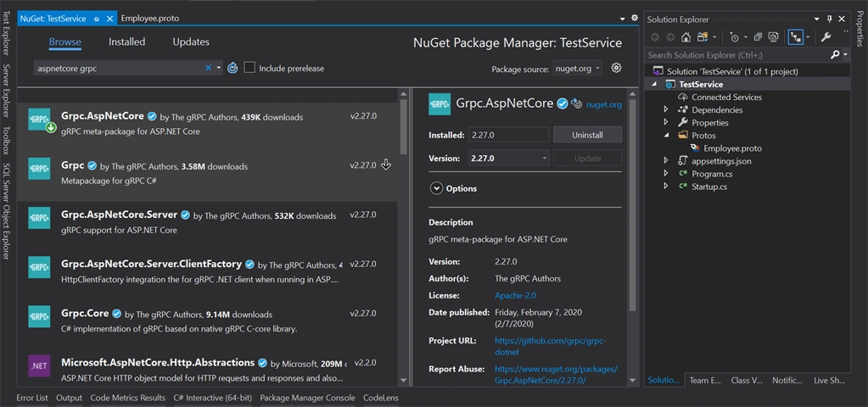Click into the Search Solution Explorer field
Screen dimensions: 868x407
pos(737,55)
